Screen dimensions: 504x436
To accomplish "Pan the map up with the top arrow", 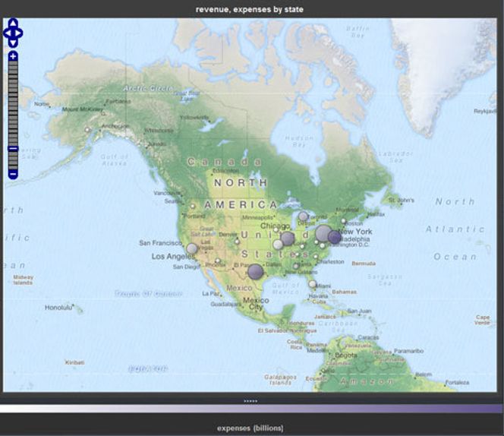I will point(13,23).
